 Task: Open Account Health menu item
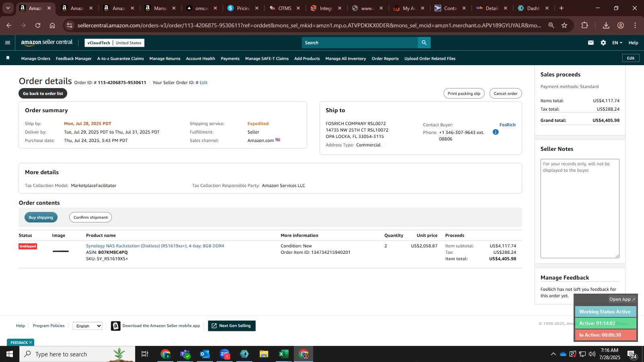[x=200, y=59]
